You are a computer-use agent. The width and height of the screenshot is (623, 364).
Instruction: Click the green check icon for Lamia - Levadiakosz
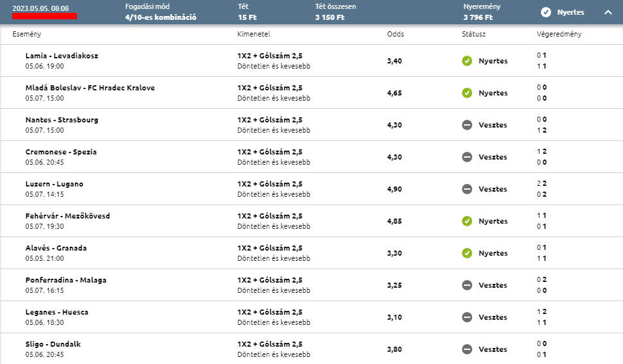tap(467, 61)
